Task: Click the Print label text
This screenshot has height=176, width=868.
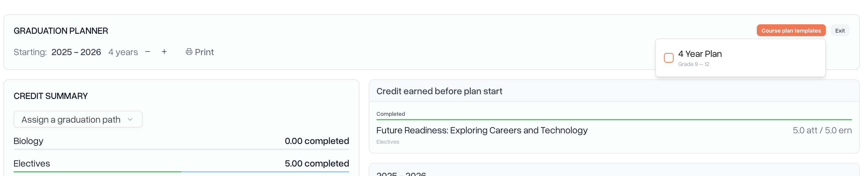Action: pyautogui.click(x=204, y=52)
